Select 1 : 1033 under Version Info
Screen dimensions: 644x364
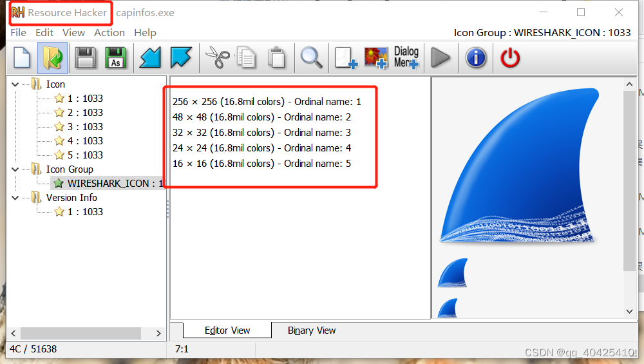point(85,211)
